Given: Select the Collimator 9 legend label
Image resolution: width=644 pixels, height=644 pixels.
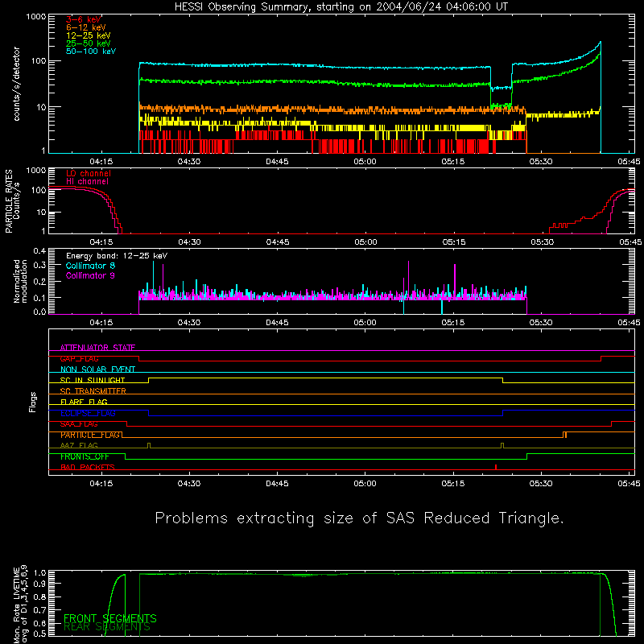Looking at the screenshot, I should [90, 275].
